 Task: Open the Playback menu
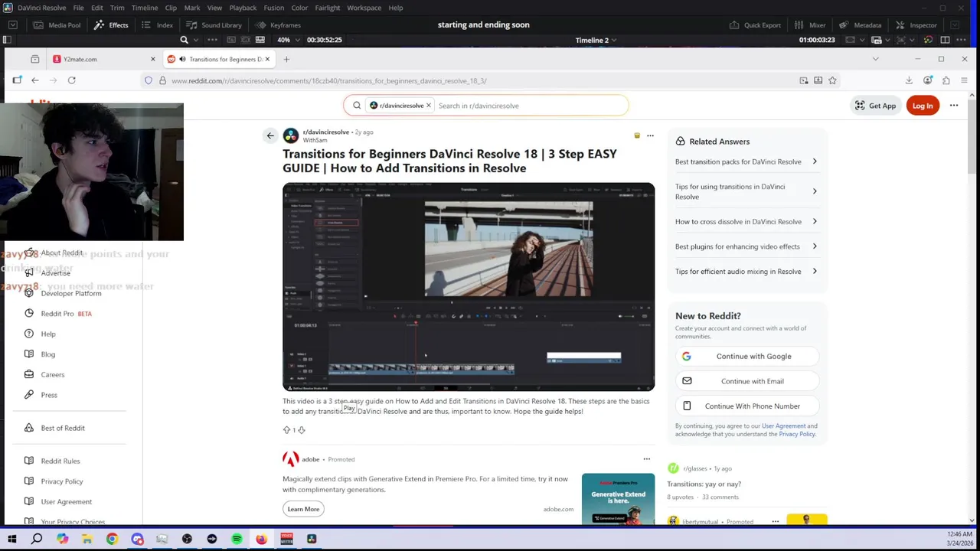[243, 8]
